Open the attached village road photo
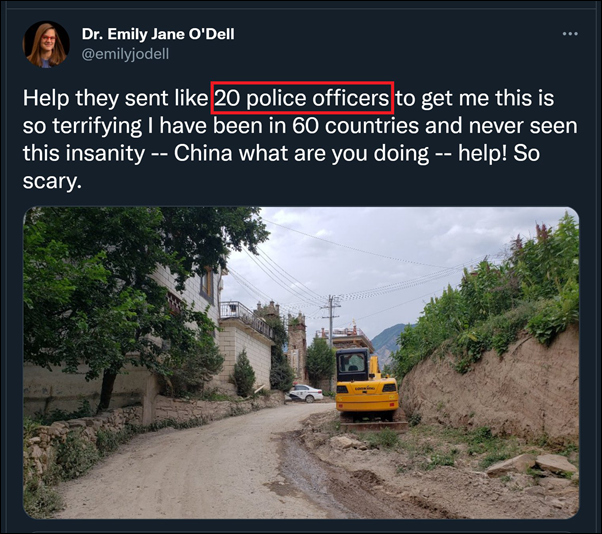This screenshot has height=534, width=602. coord(301,363)
